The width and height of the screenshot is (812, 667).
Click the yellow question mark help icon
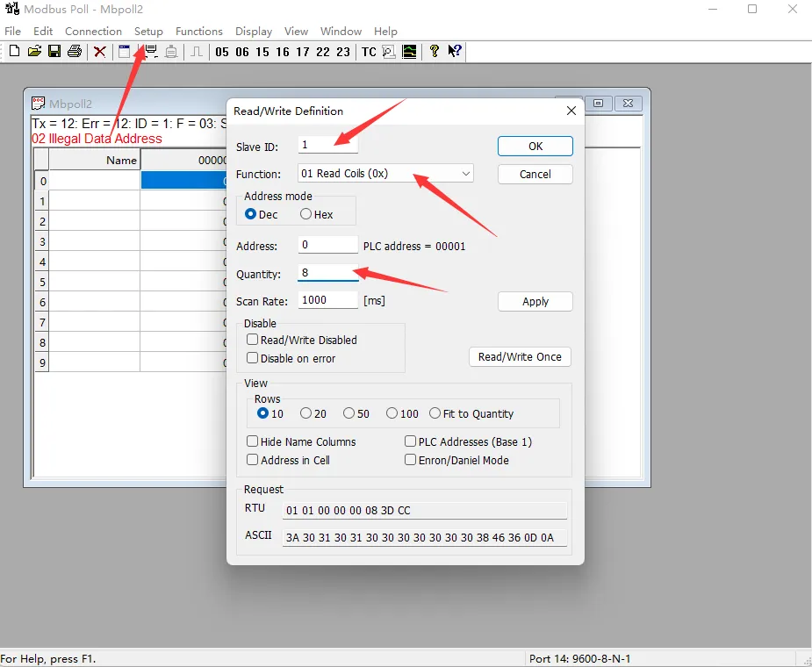(x=434, y=52)
